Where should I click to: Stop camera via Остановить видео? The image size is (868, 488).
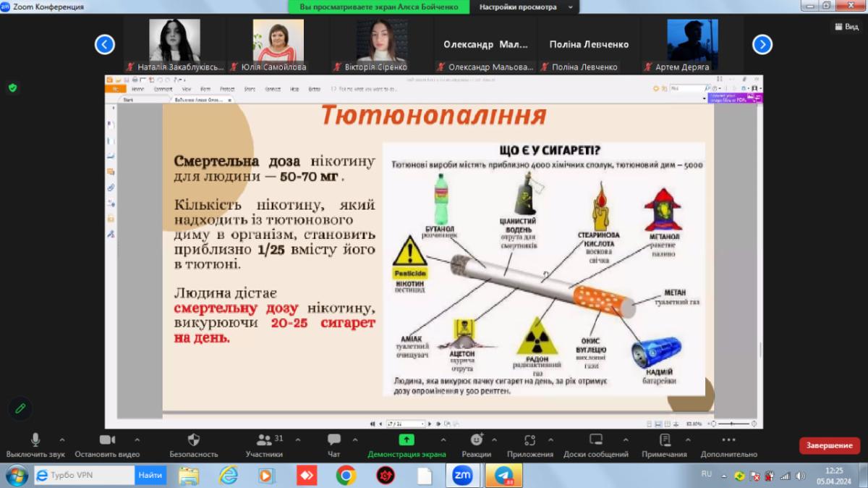(x=107, y=444)
